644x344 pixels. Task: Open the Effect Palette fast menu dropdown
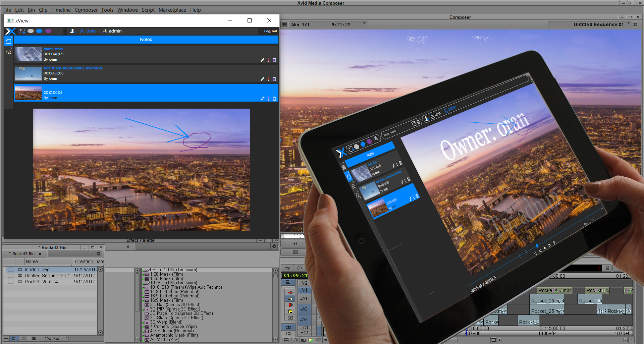point(274,246)
